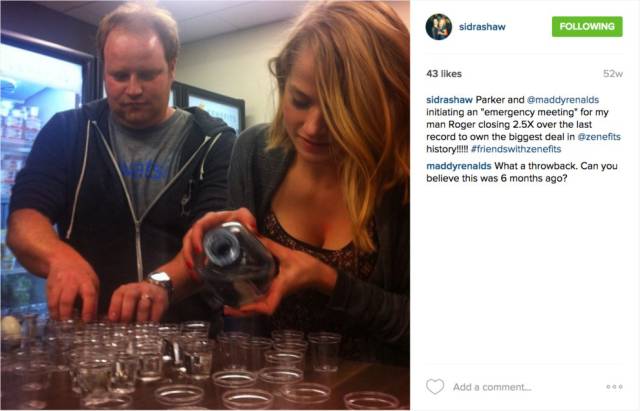This screenshot has width=640, height=411.
Task: Open the 52w timestamp permalink
Action: click(x=613, y=74)
